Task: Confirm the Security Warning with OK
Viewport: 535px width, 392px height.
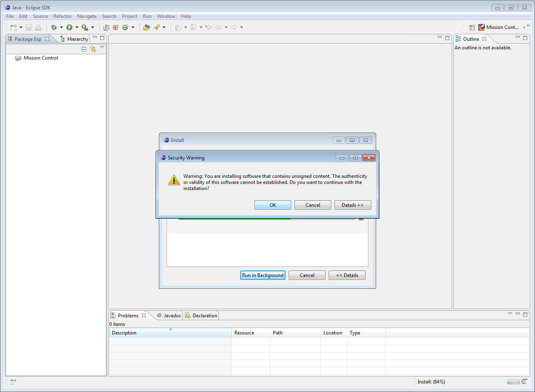Action: [272, 205]
